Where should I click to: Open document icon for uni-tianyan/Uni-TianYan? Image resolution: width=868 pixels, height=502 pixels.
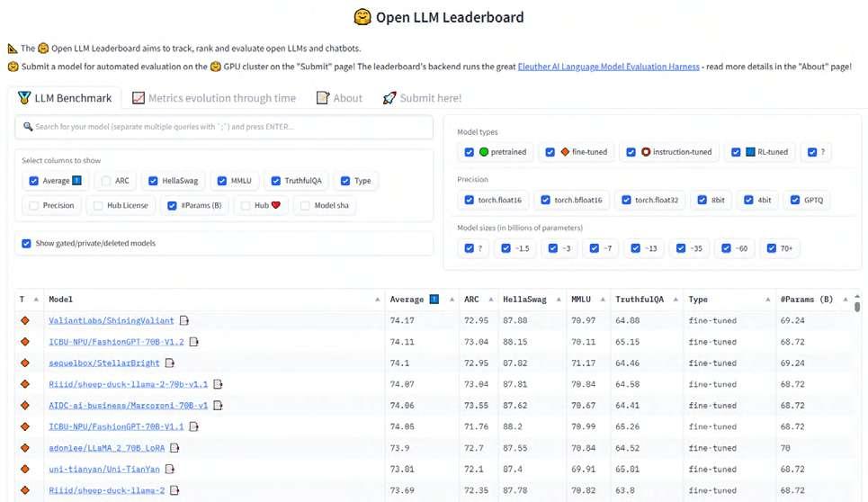[x=170, y=470]
